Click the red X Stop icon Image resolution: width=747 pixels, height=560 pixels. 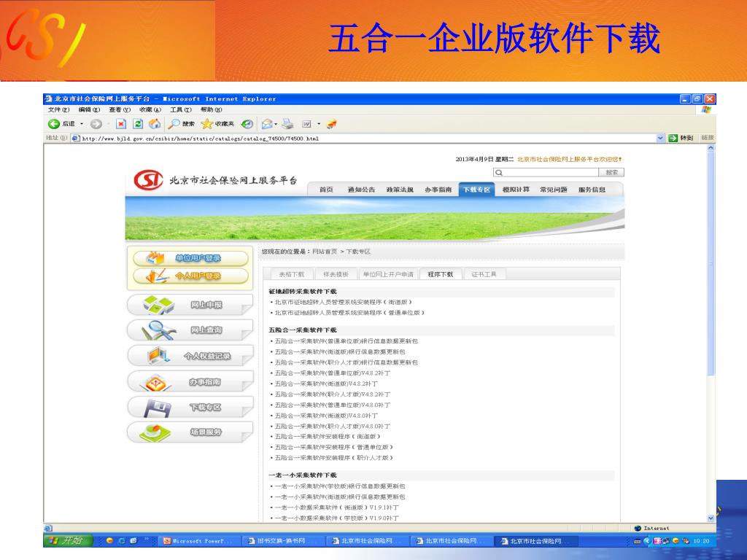(121, 124)
